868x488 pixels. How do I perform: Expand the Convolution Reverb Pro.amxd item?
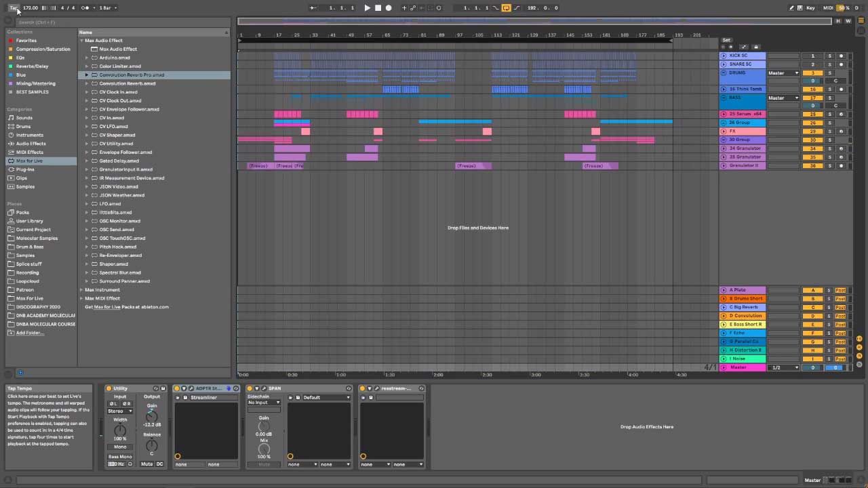87,75
